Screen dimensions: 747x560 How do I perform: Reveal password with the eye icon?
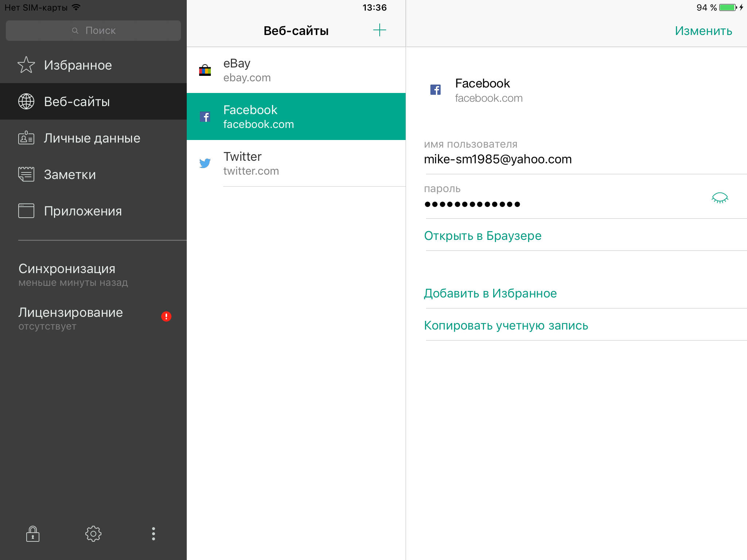pos(720,198)
